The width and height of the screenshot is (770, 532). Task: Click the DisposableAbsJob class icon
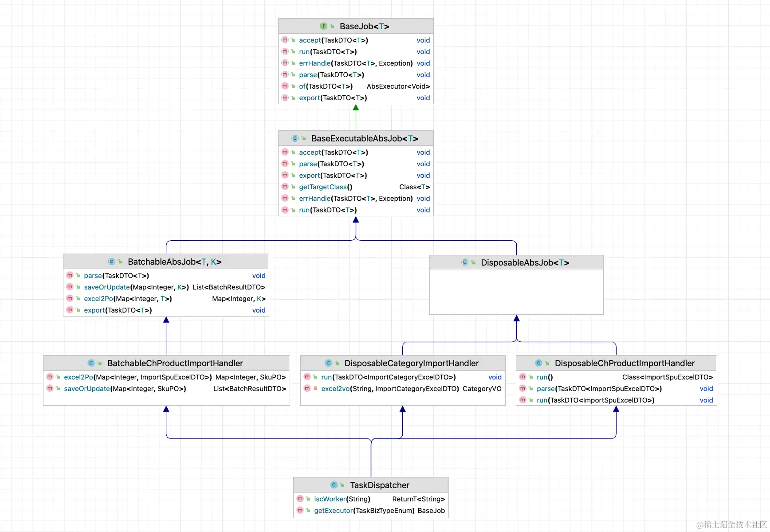(465, 262)
